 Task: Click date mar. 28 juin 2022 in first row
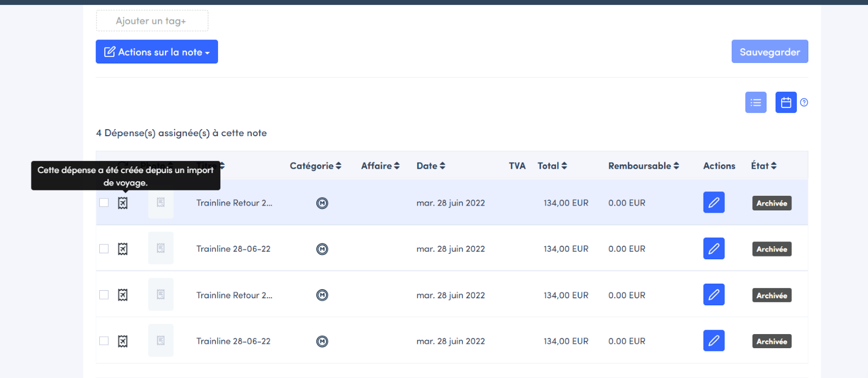pos(451,203)
